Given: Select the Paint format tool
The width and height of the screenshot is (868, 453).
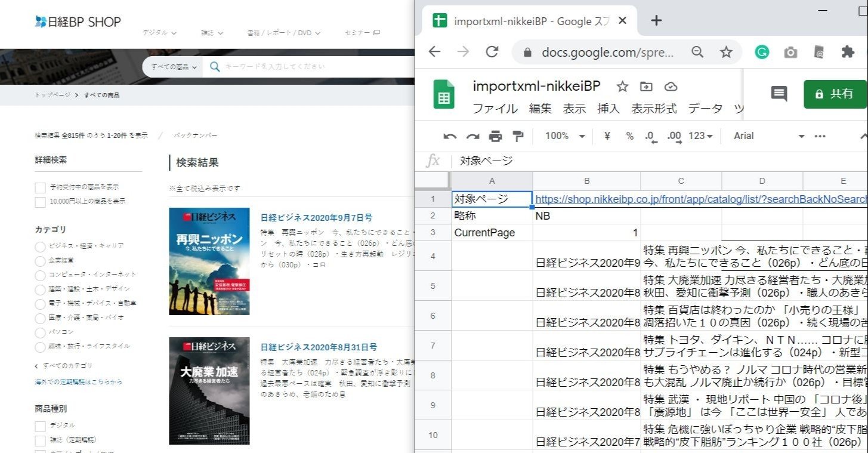Looking at the screenshot, I should pos(518,135).
